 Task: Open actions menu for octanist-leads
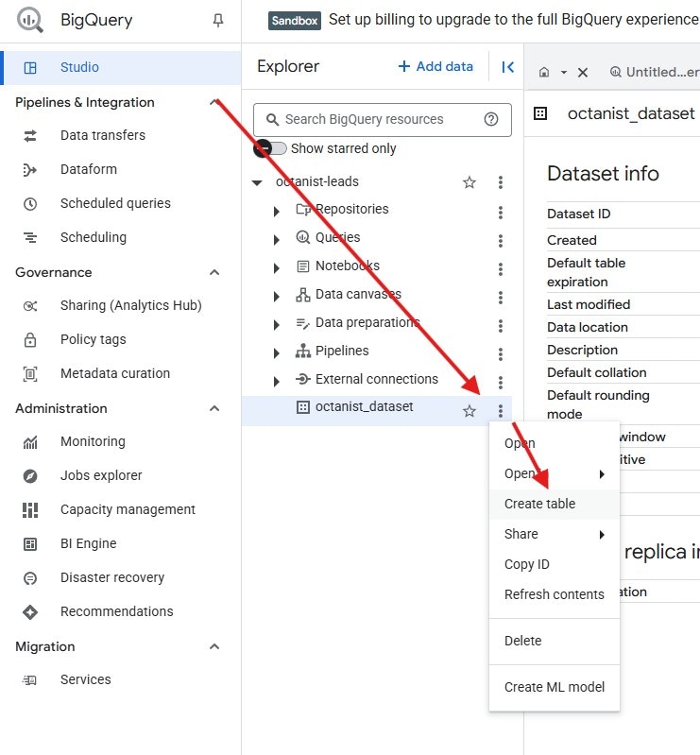pyautogui.click(x=501, y=182)
